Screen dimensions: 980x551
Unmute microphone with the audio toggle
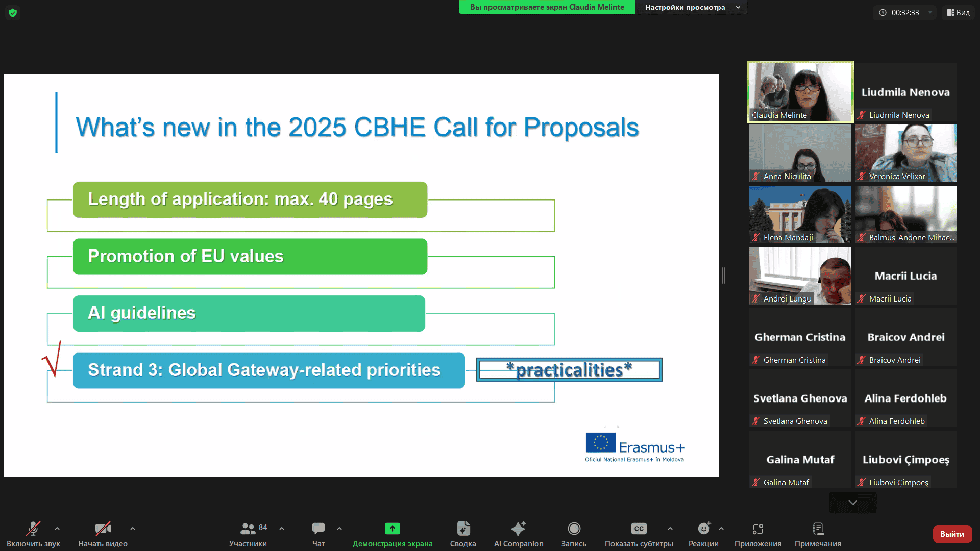click(33, 529)
